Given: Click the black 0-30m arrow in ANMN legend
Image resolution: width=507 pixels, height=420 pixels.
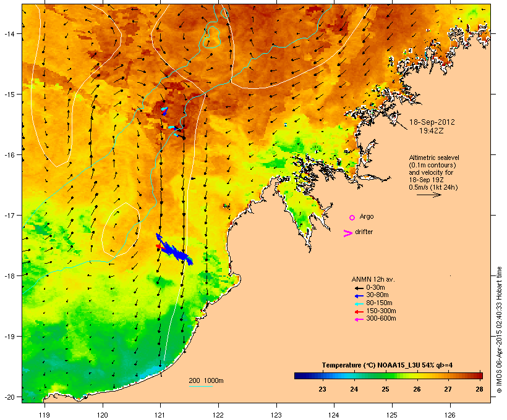Looking at the screenshot, I should click(x=359, y=288).
